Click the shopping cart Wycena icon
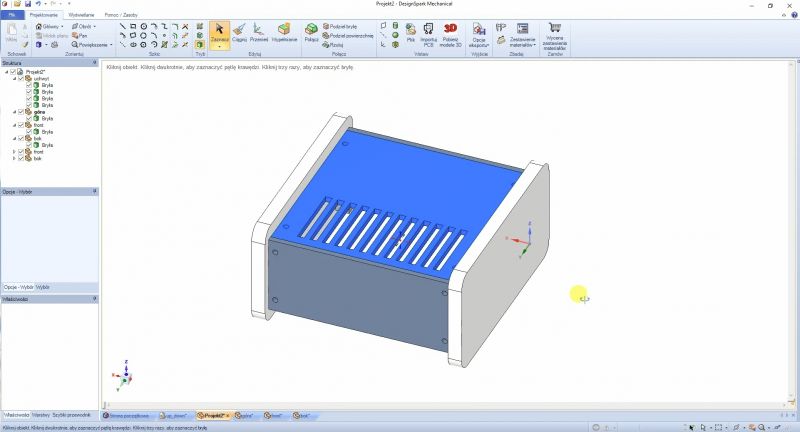This screenshot has width=800, height=432. point(555,28)
